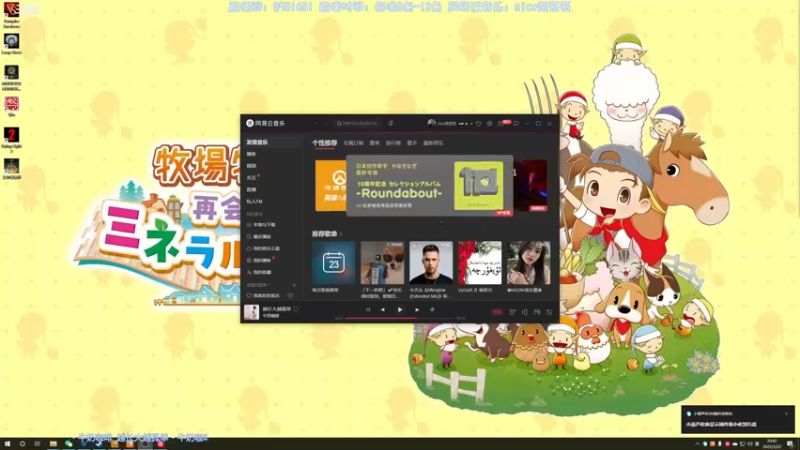The height and width of the screenshot is (450, 800).
Task: Select the 歌手 tab
Action: click(412, 143)
